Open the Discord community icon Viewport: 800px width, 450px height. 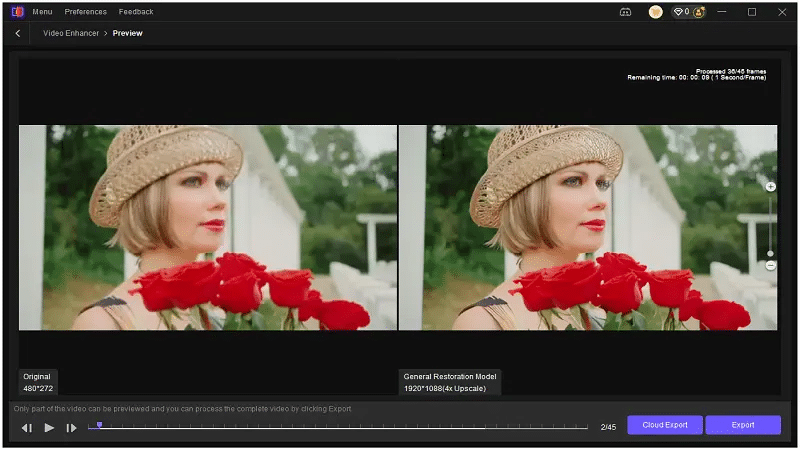626,12
